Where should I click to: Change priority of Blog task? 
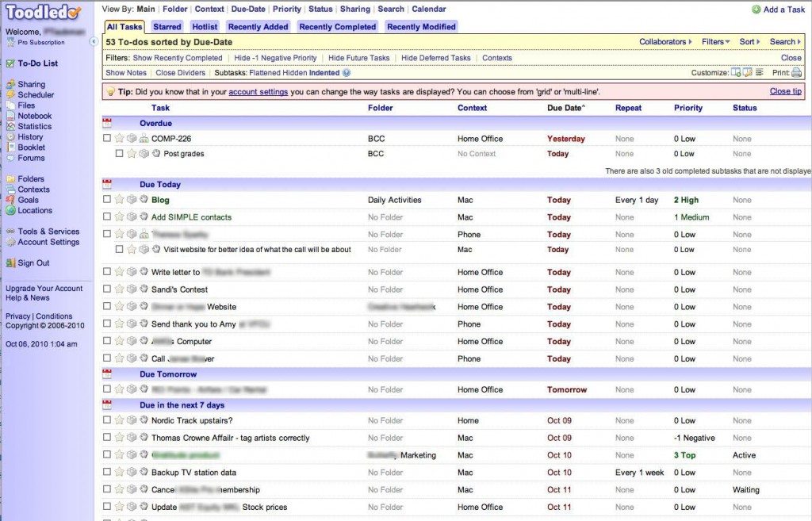point(686,200)
